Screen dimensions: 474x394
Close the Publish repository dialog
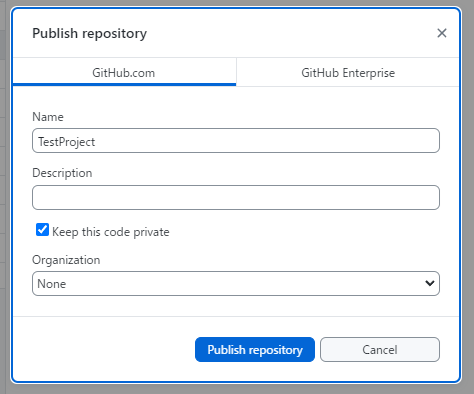click(442, 33)
